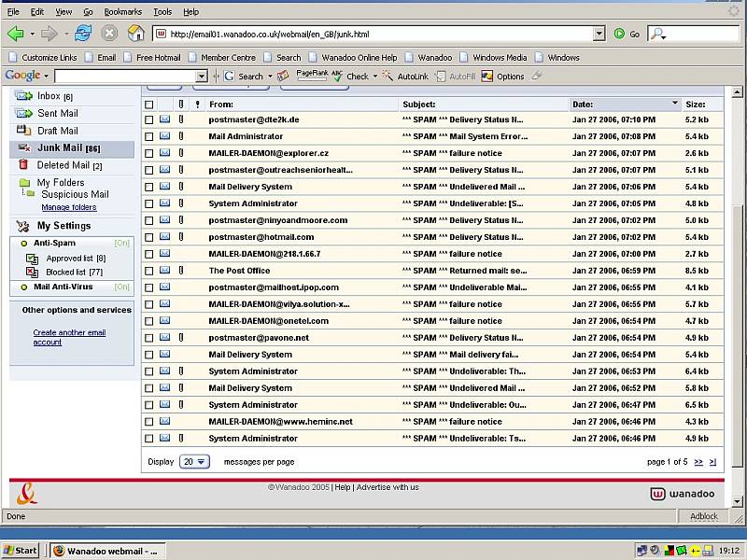Open the Bookmarks menu
This screenshot has height=560, width=747.
(123, 12)
